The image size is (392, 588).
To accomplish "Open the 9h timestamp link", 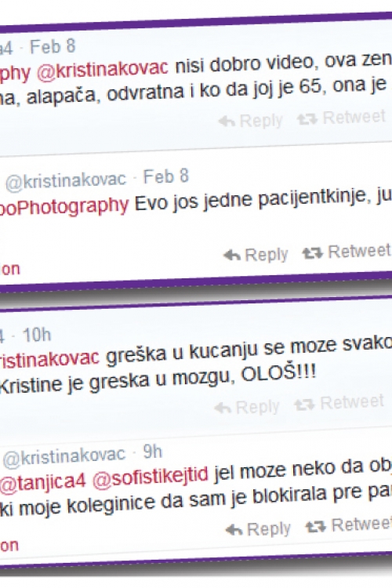I will pyautogui.click(x=153, y=452).
